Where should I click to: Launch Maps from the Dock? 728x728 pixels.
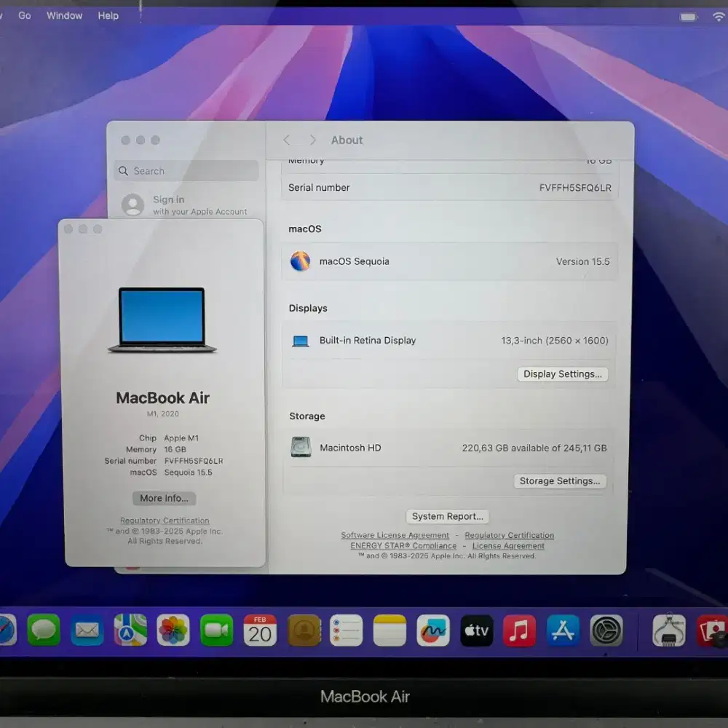point(131,630)
